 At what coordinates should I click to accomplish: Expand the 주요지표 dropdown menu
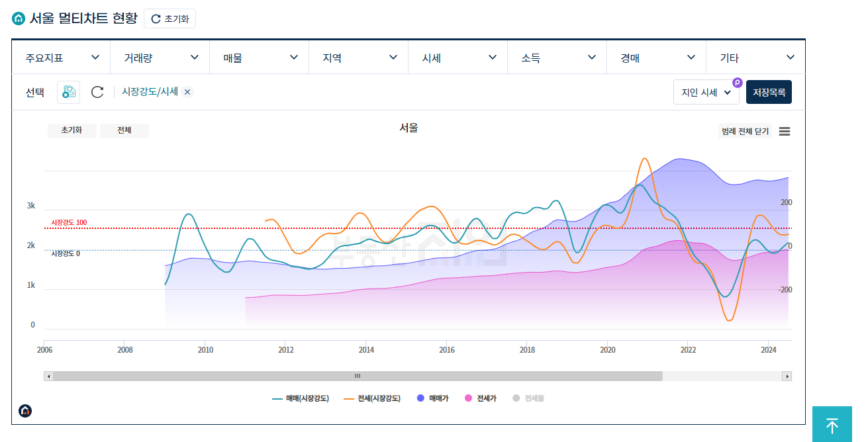point(61,58)
